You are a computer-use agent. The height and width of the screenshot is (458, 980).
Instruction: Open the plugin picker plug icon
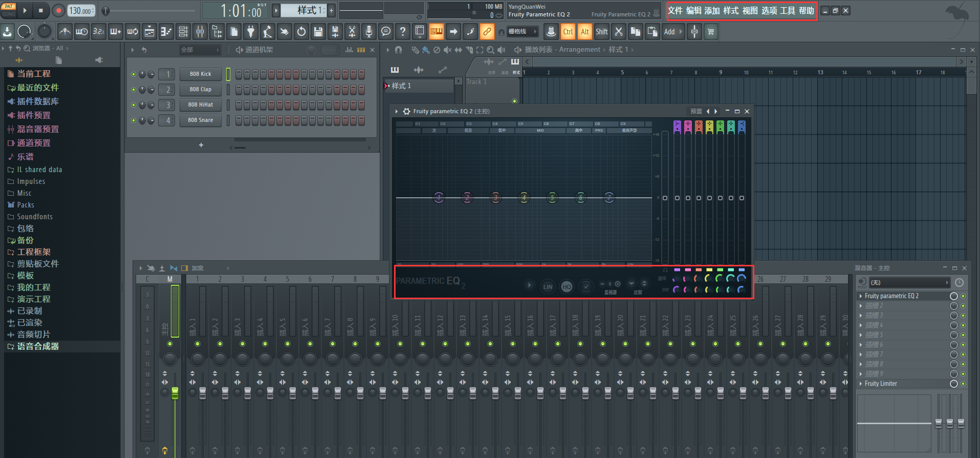point(251,32)
